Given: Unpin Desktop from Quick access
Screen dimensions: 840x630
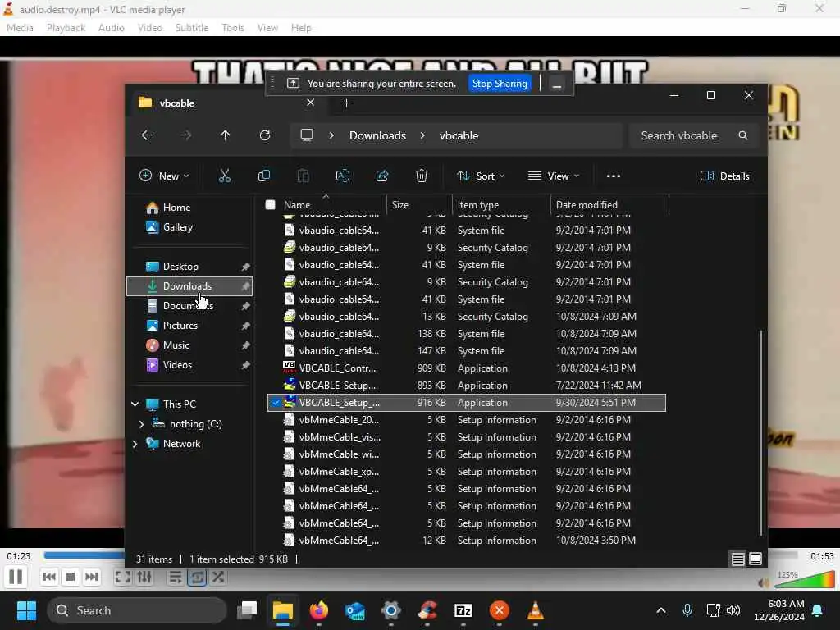Looking at the screenshot, I should [x=246, y=267].
